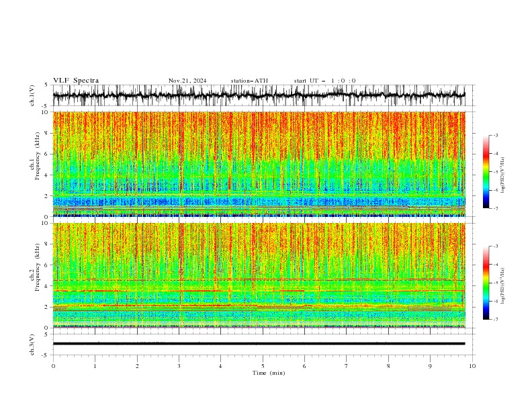Click the "-5" tick on ch.3 voltage axis
This screenshot has width=532, height=411.
46,355
